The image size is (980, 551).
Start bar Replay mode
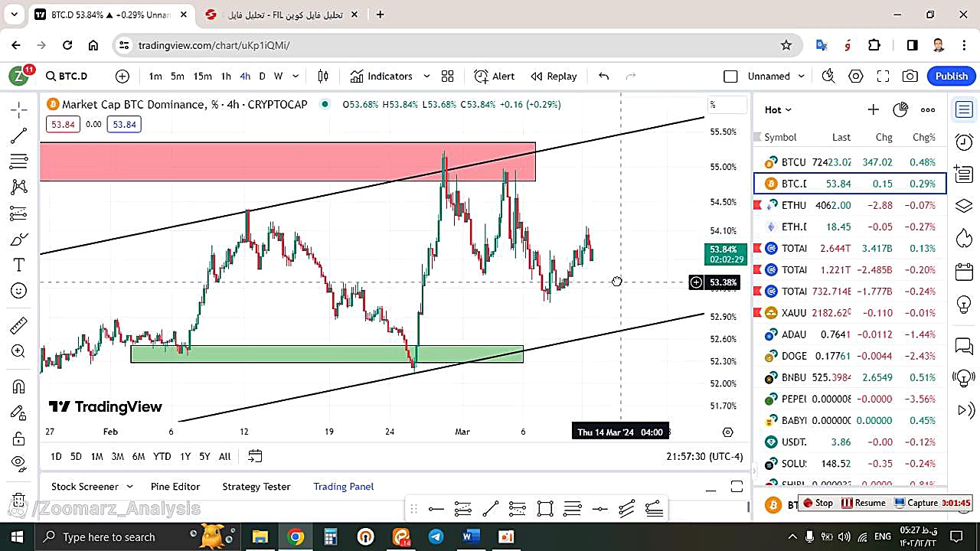554,76
